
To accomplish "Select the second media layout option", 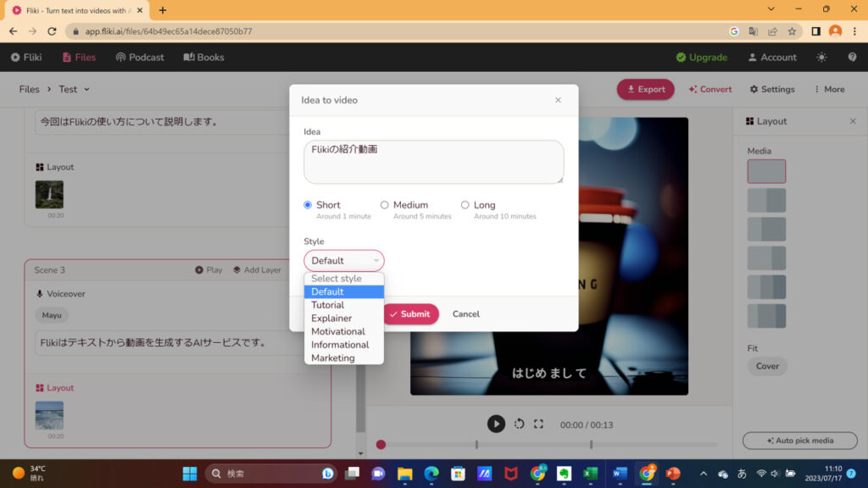I will 766,200.
